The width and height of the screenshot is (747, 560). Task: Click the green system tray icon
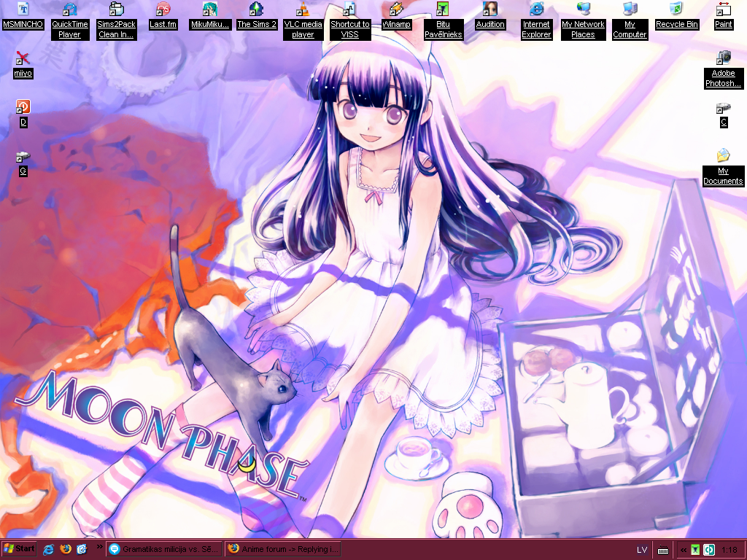(696, 550)
